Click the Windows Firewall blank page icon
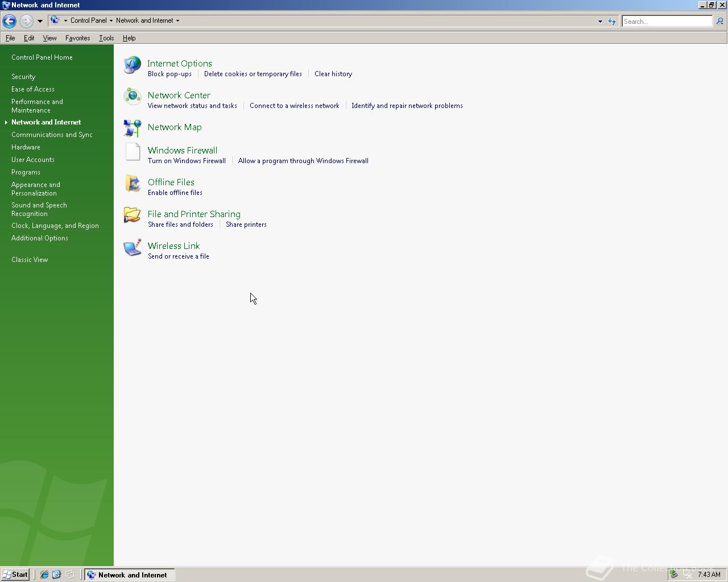 point(133,152)
